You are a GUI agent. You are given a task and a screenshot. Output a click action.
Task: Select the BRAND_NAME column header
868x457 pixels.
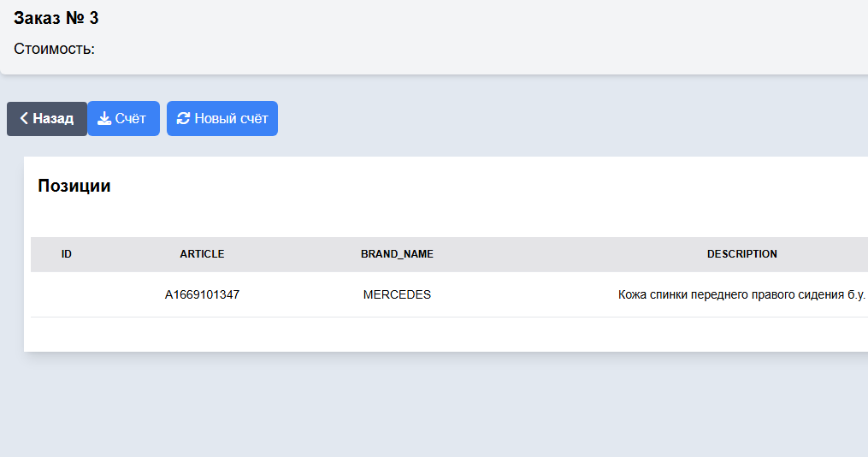tap(397, 254)
